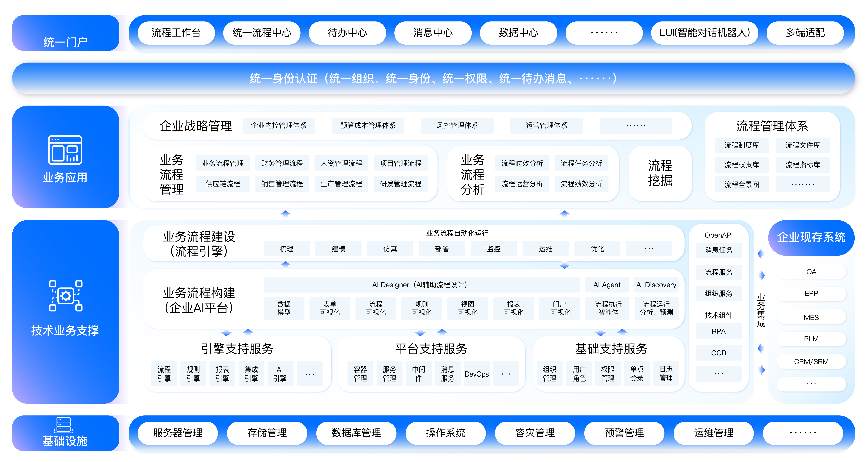Image resolution: width=868 pixels, height=462 pixels.
Task: Choose the 监控 step
Action: (x=494, y=249)
